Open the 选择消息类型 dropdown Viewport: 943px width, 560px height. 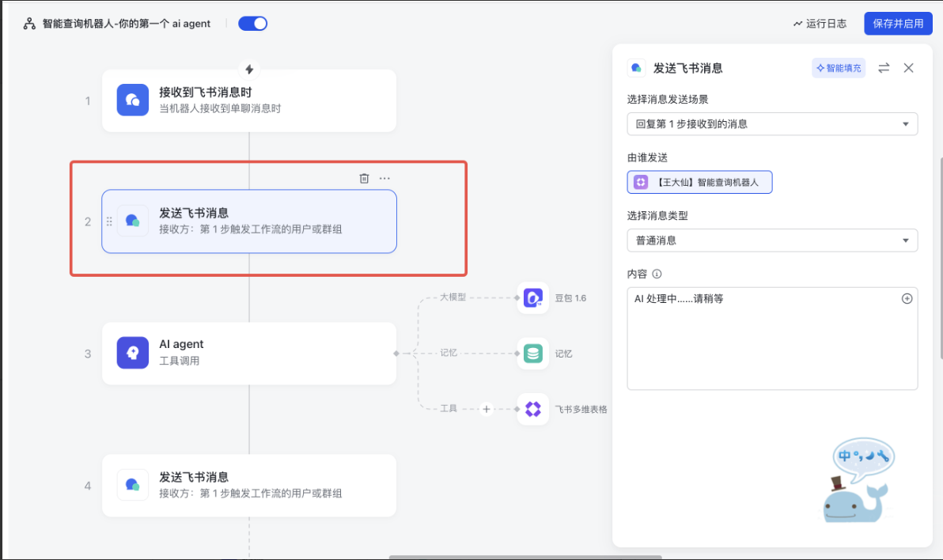coord(772,240)
